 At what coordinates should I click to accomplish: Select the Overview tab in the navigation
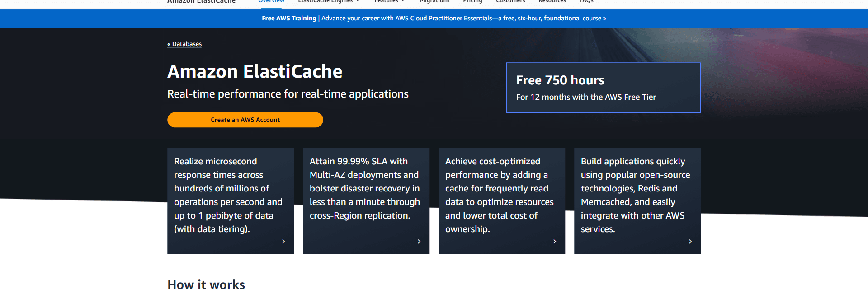click(x=271, y=2)
